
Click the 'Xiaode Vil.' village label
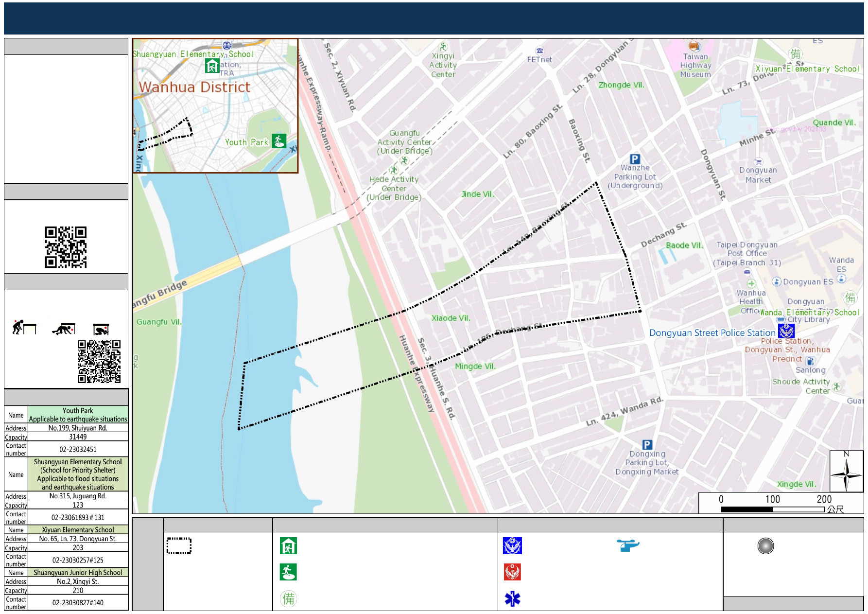pyautogui.click(x=451, y=318)
